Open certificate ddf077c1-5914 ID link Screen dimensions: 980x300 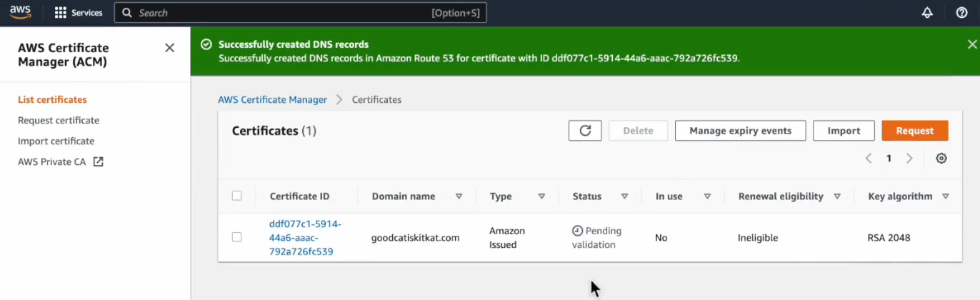(x=305, y=238)
